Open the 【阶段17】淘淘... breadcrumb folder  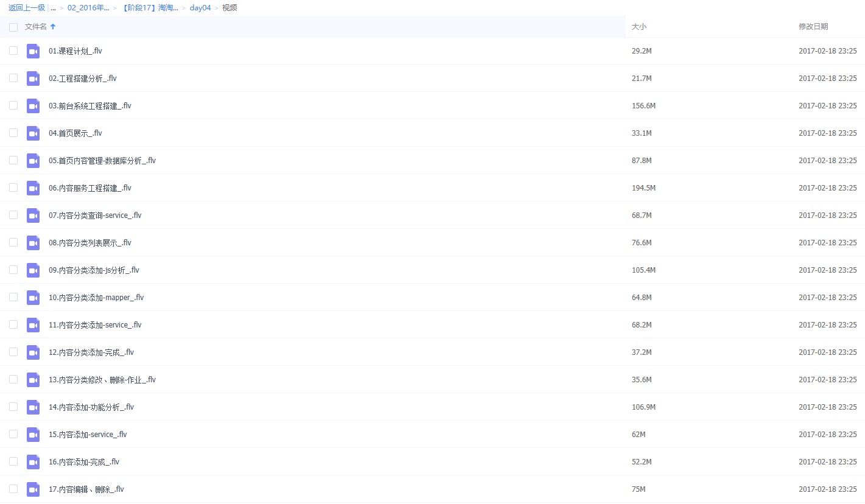pos(150,8)
